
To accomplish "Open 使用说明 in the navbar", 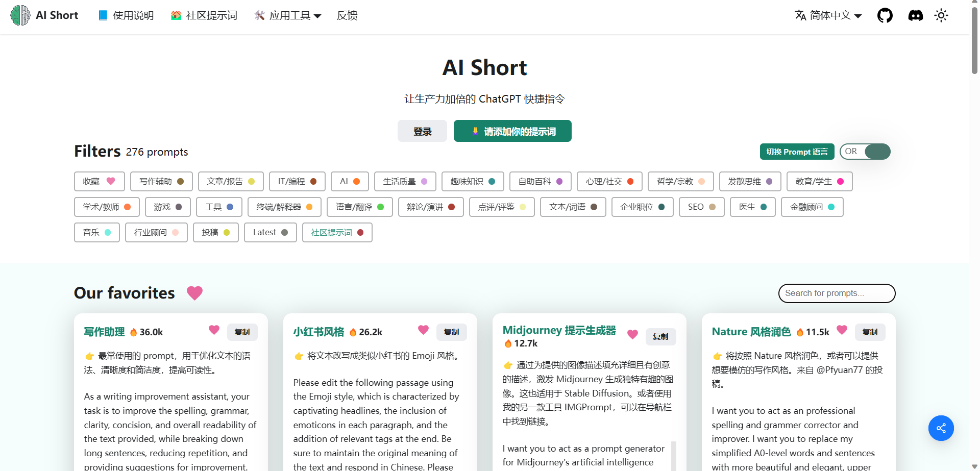I will pyautogui.click(x=126, y=15).
